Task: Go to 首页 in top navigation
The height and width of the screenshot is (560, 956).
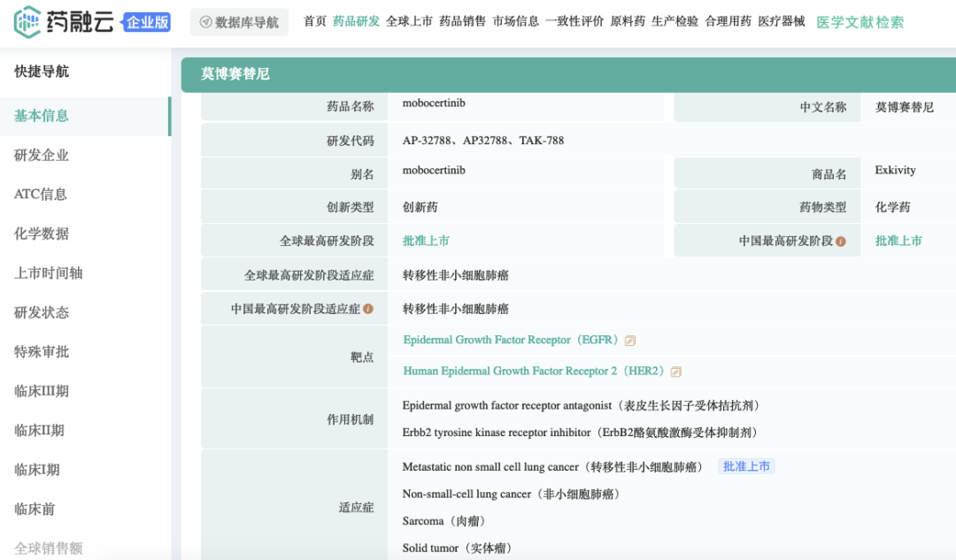Action: point(314,21)
